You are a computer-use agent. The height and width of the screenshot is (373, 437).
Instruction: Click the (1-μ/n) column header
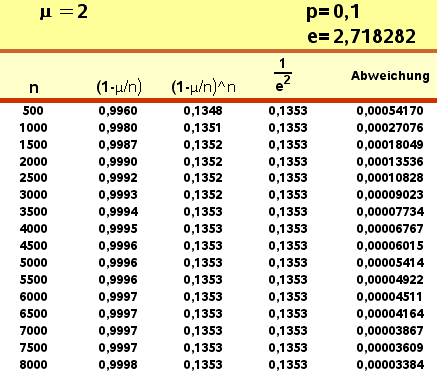click(119, 87)
